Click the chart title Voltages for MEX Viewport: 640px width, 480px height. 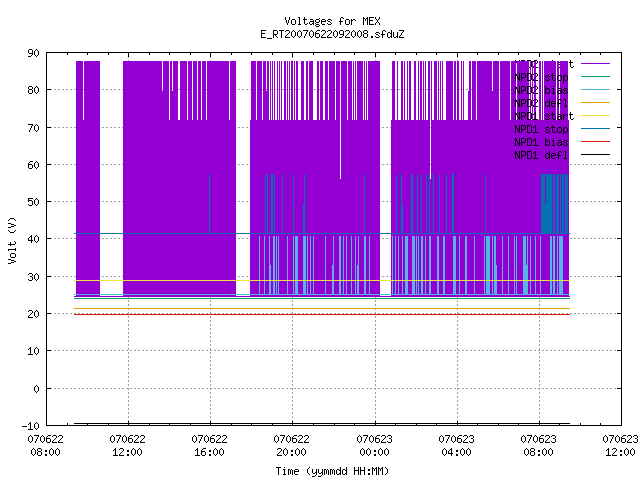(332, 21)
